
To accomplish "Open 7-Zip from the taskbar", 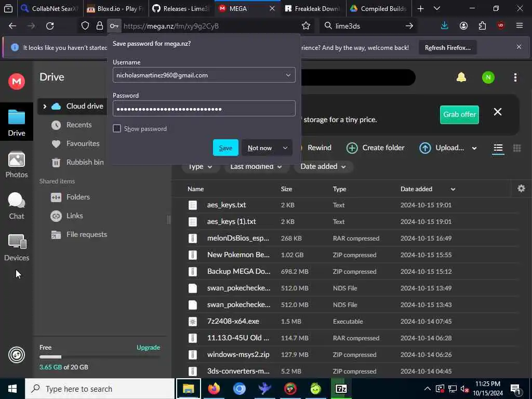I will [x=341, y=389].
